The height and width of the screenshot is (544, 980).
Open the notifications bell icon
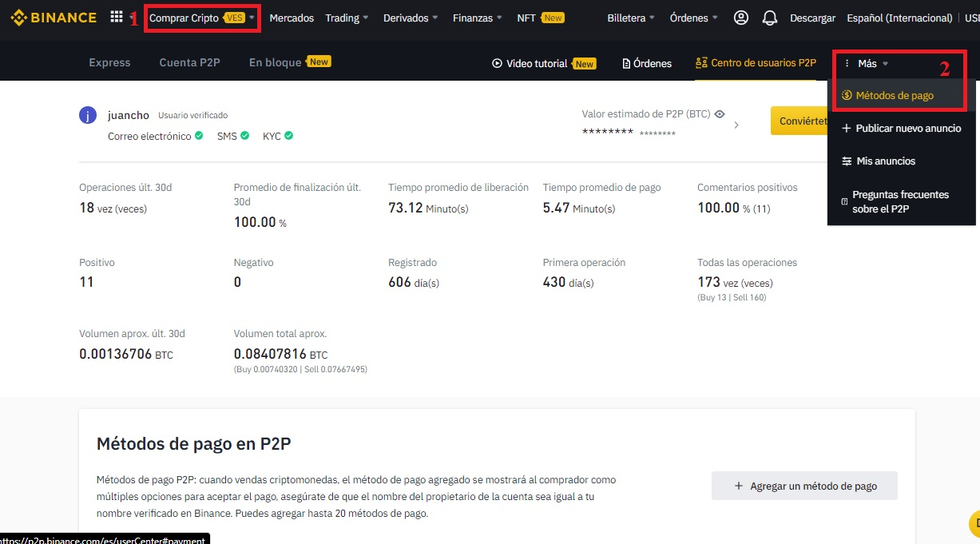pyautogui.click(x=770, y=18)
